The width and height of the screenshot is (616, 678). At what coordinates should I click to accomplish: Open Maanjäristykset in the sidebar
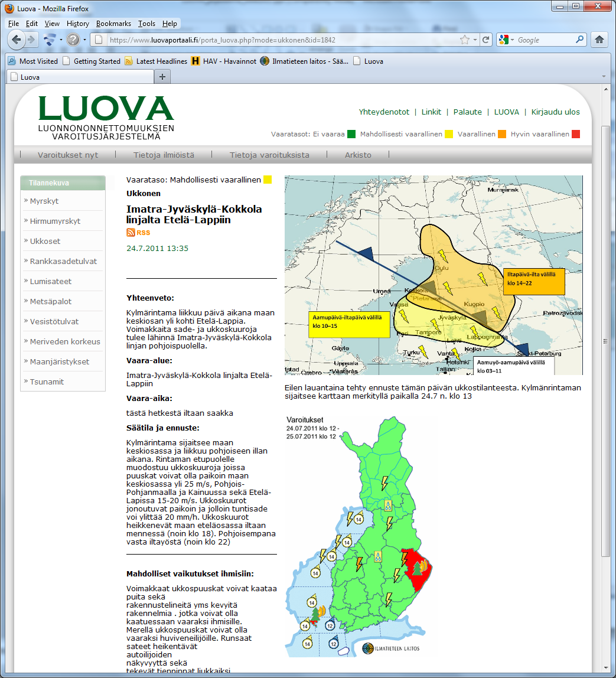tap(59, 361)
